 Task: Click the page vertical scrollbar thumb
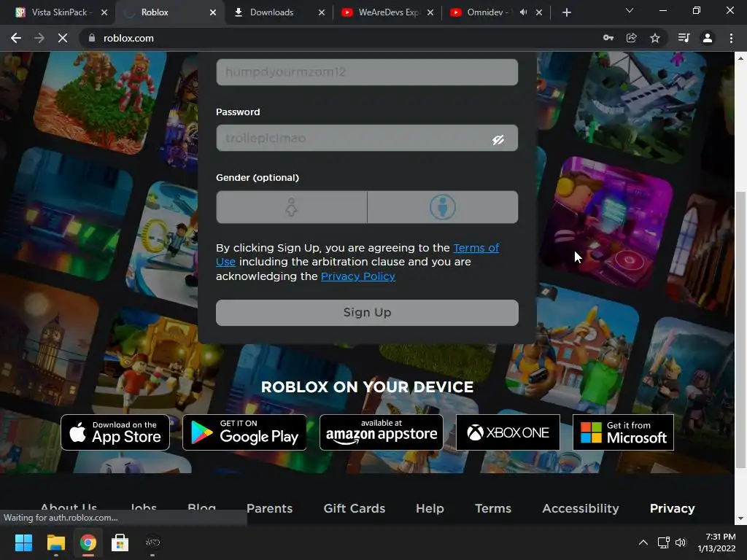pyautogui.click(x=740, y=330)
